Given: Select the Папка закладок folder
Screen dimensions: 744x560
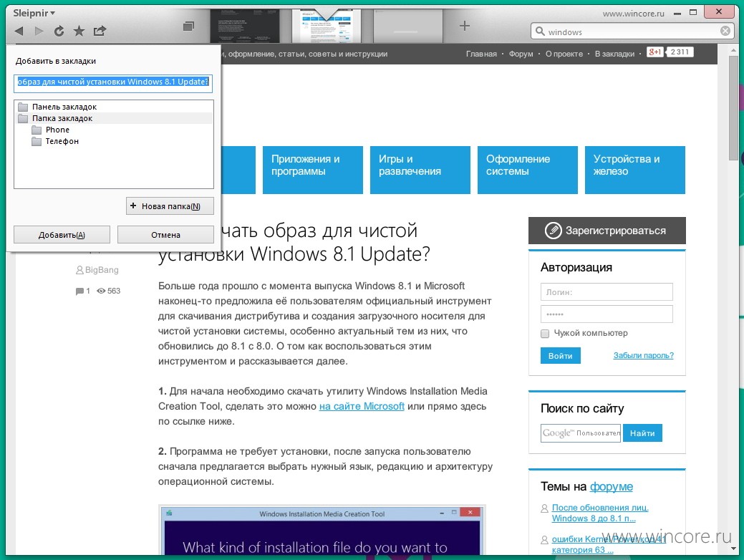Looking at the screenshot, I should click(114, 118).
